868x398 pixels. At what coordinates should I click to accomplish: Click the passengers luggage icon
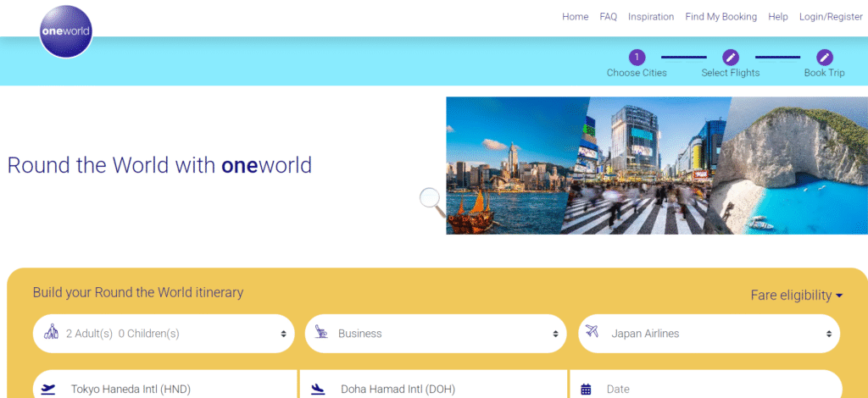click(52, 332)
